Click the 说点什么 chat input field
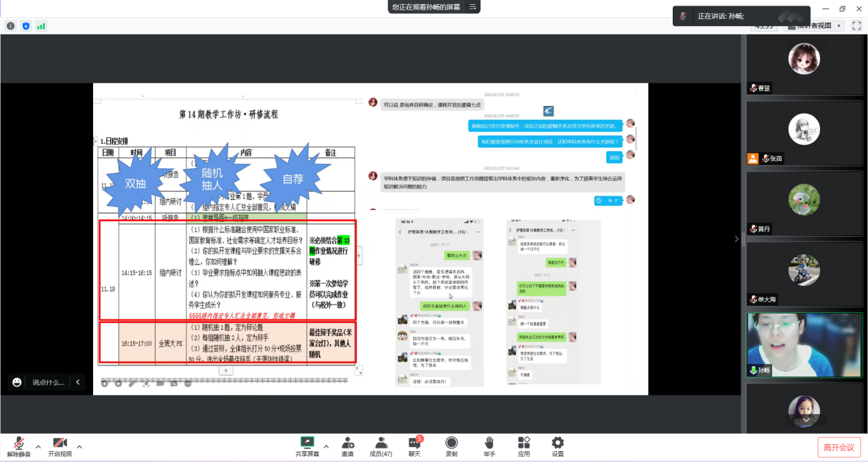The height and width of the screenshot is (462, 868). click(x=49, y=382)
